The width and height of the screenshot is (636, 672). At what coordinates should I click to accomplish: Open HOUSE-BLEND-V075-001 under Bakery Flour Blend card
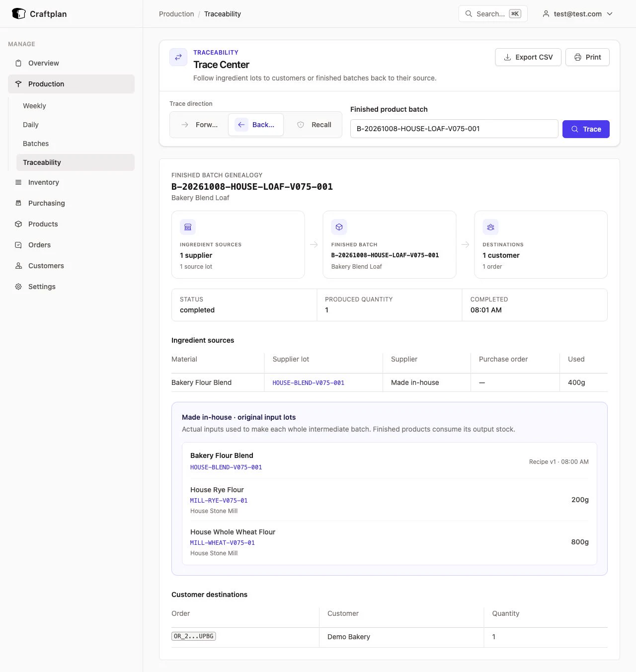pyautogui.click(x=226, y=467)
